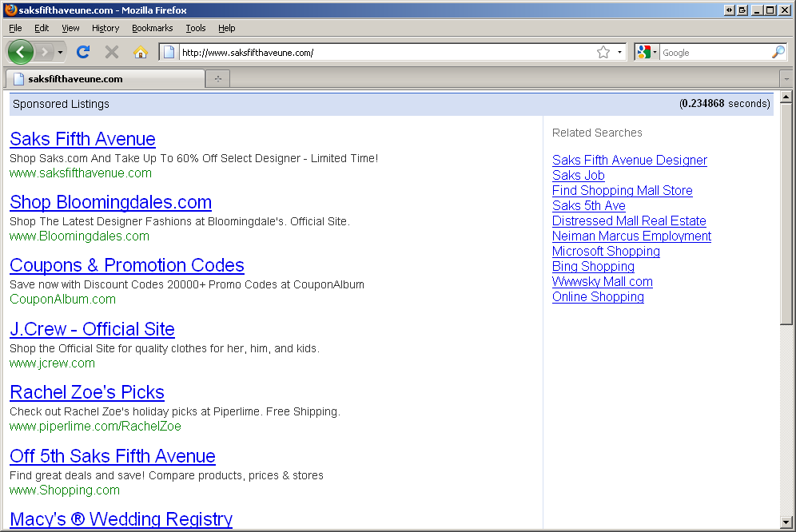Open the address bar history dropdown arrow
The height and width of the screenshot is (532, 796).
[619, 52]
